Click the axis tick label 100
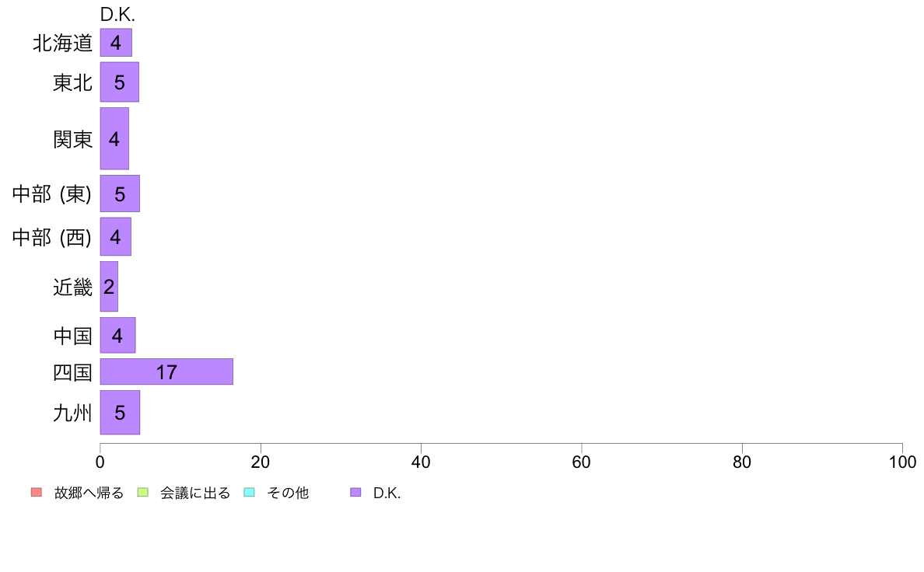Screen dimensions: 924x572 [902, 462]
